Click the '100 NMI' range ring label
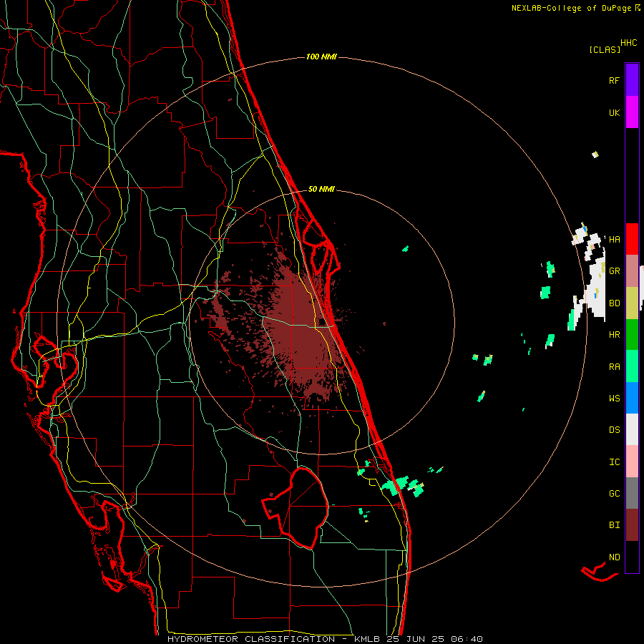Image resolution: width=644 pixels, height=644 pixels. tap(321, 57)
